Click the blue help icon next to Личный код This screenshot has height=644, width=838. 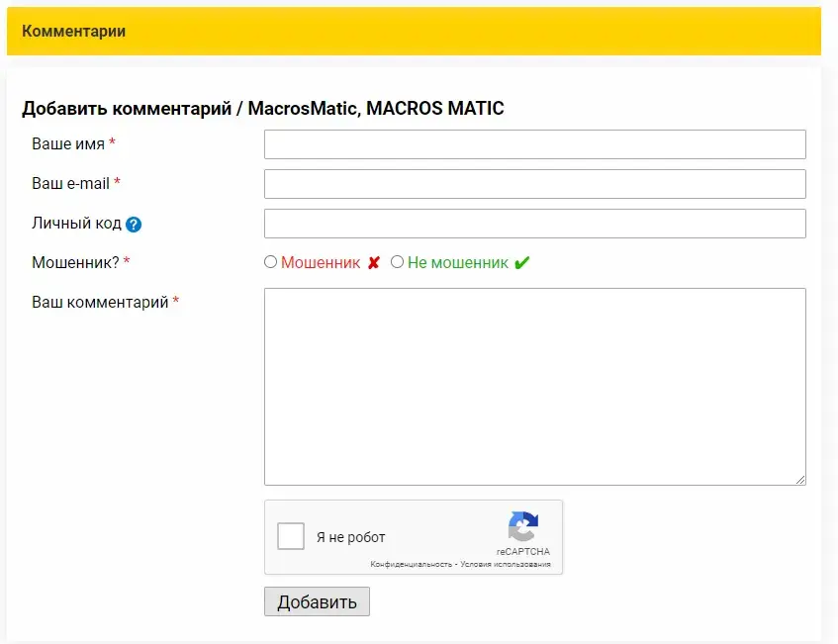pos(134,225)
